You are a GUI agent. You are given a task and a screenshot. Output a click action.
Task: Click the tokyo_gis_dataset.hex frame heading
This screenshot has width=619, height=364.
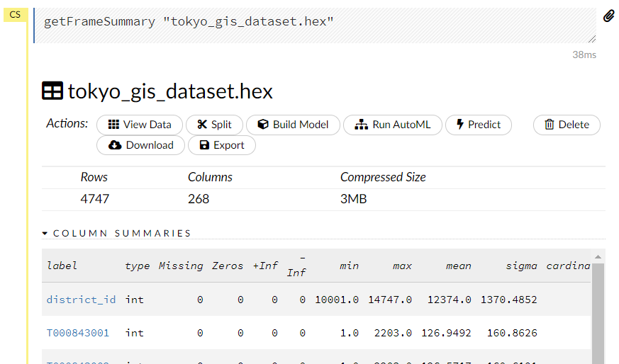pos(170,91)
